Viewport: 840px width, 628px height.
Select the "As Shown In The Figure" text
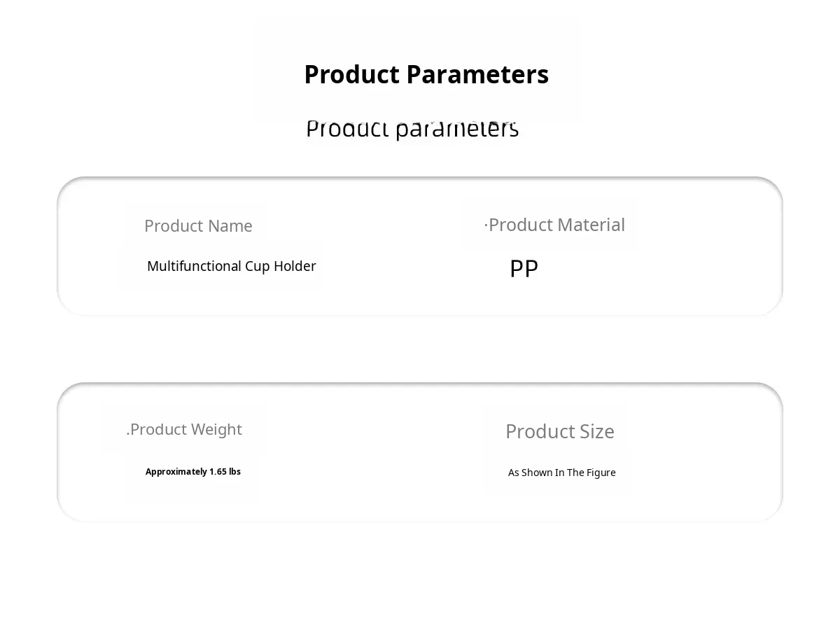[562, 473]
